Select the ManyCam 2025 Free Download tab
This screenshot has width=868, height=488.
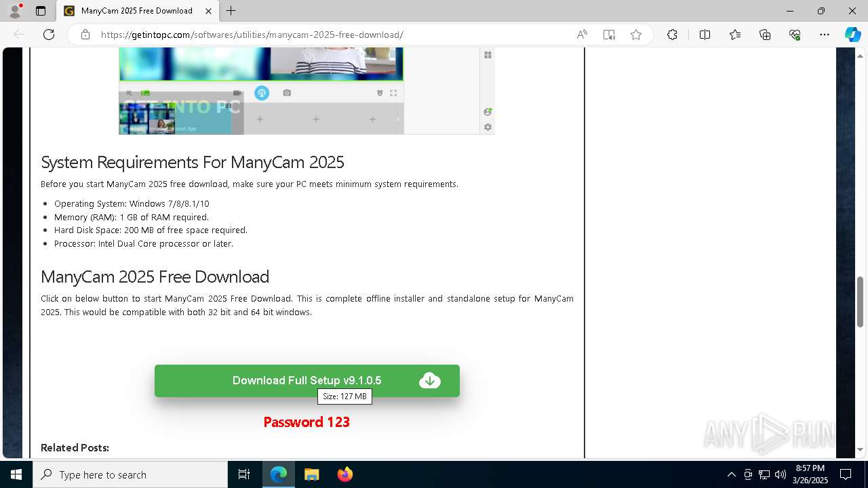[138, 11]
